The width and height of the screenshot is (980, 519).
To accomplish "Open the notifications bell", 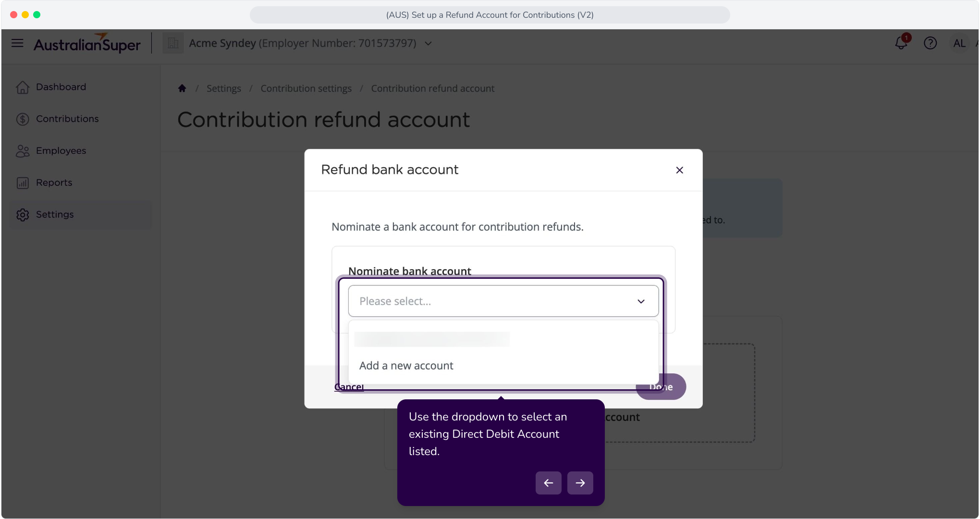I will click(x=902, y=43).
